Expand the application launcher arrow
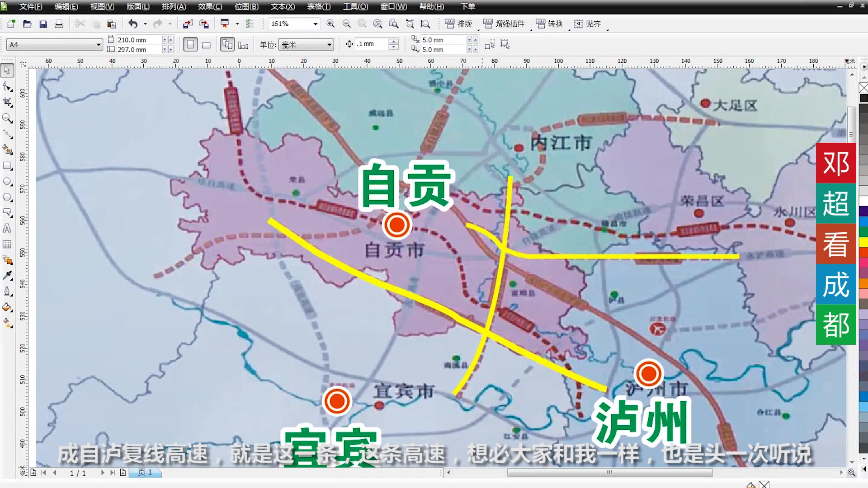Screen dimensions: 868x488 click(237, 24)
